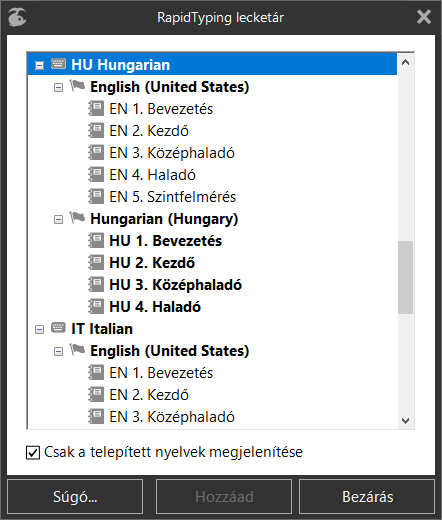Click the keyboard icon beside HU Hungarian
The image size is (442, 520).
pyautogui.click(x=58, y=64)
